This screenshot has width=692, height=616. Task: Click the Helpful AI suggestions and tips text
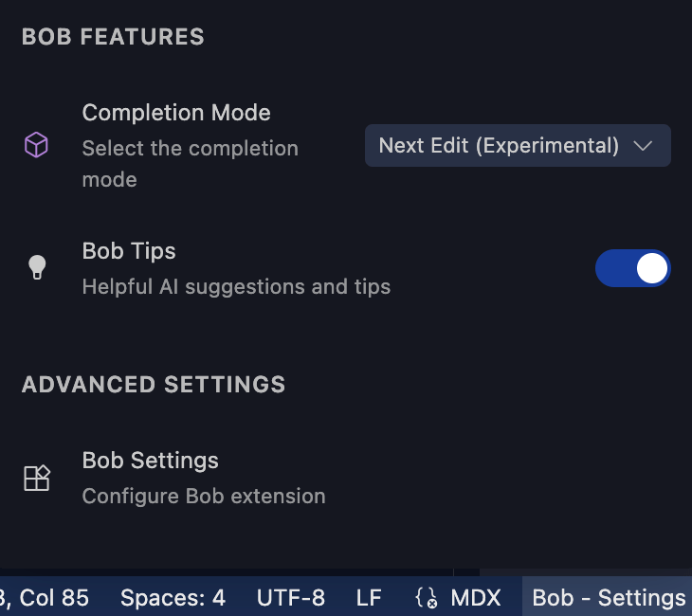(236, 286)
